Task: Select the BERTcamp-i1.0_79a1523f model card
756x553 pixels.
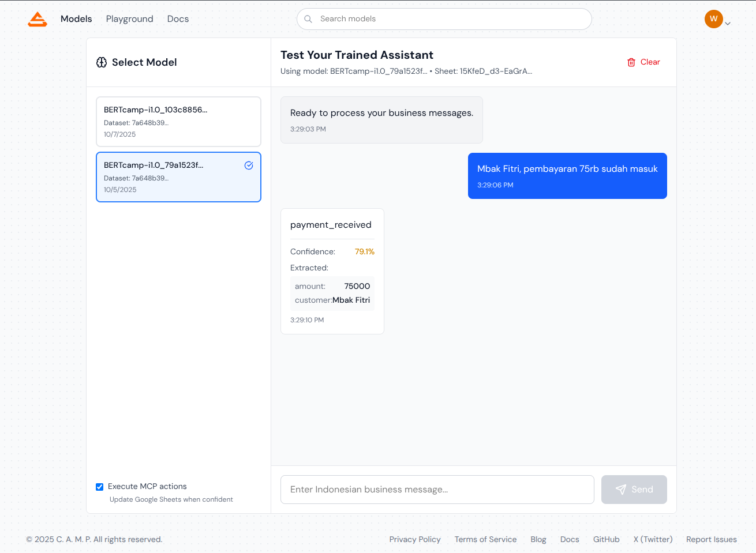Action: pos(178,177)
